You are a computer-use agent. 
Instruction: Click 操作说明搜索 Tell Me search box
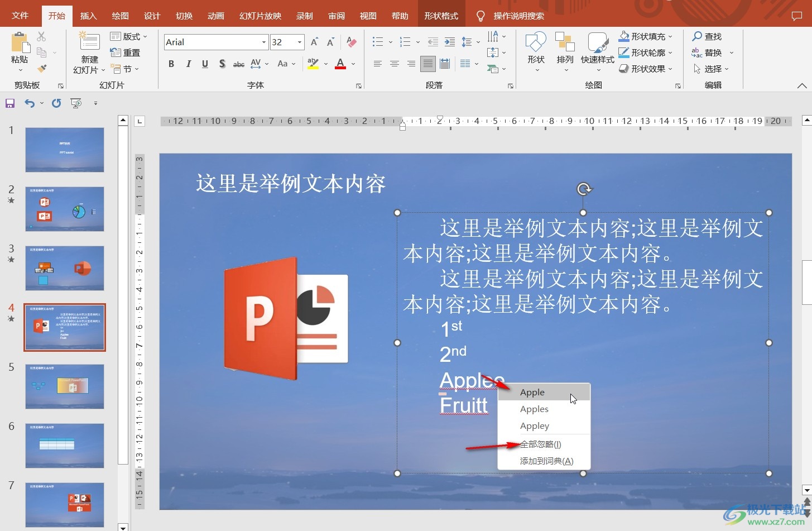coord(518,16)
